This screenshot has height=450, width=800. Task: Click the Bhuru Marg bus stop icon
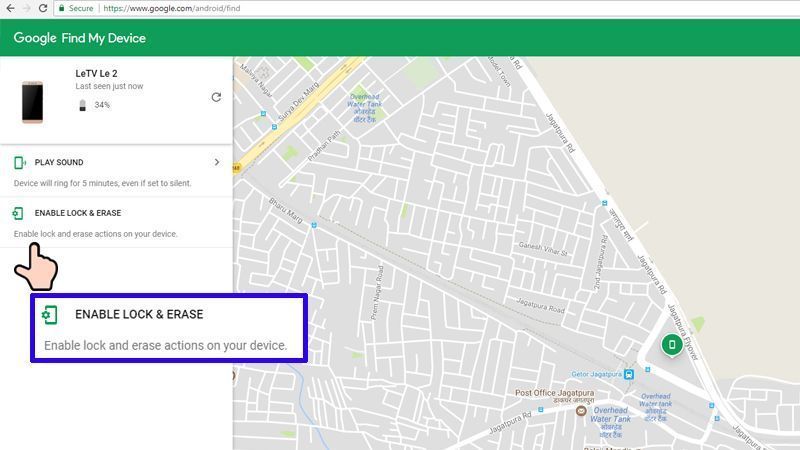click(x=314, y=225)
